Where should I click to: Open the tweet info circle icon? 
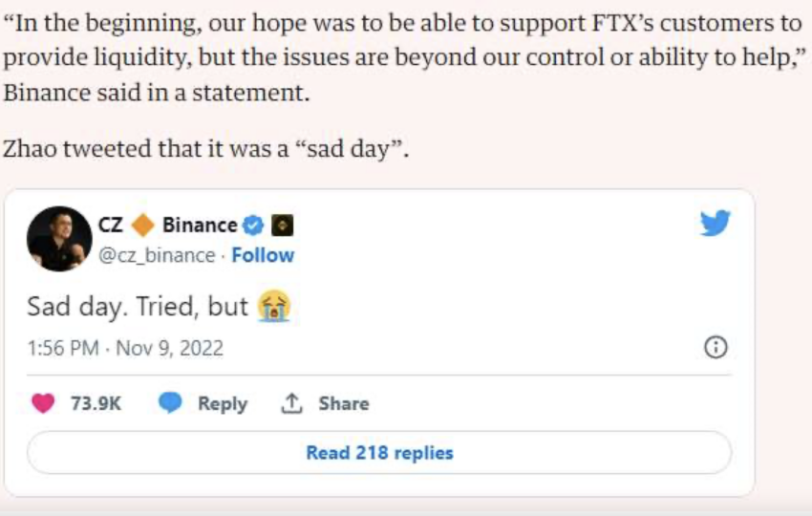(x=715, y=348)
